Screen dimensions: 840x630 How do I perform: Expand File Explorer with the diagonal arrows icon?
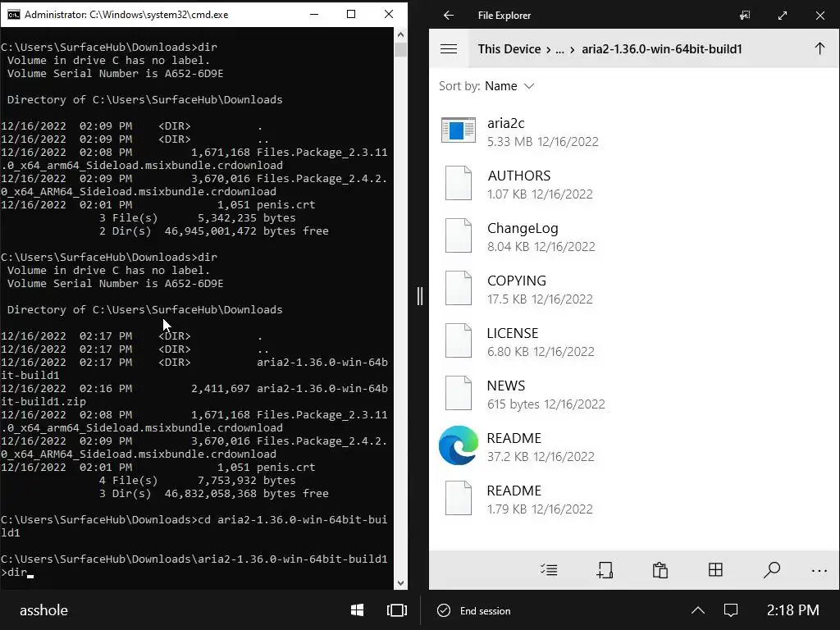coord(782,15)
